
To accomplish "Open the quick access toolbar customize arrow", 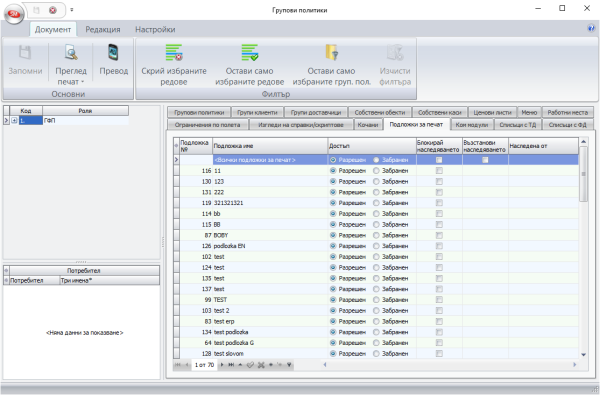I will [x=72, y=10].
